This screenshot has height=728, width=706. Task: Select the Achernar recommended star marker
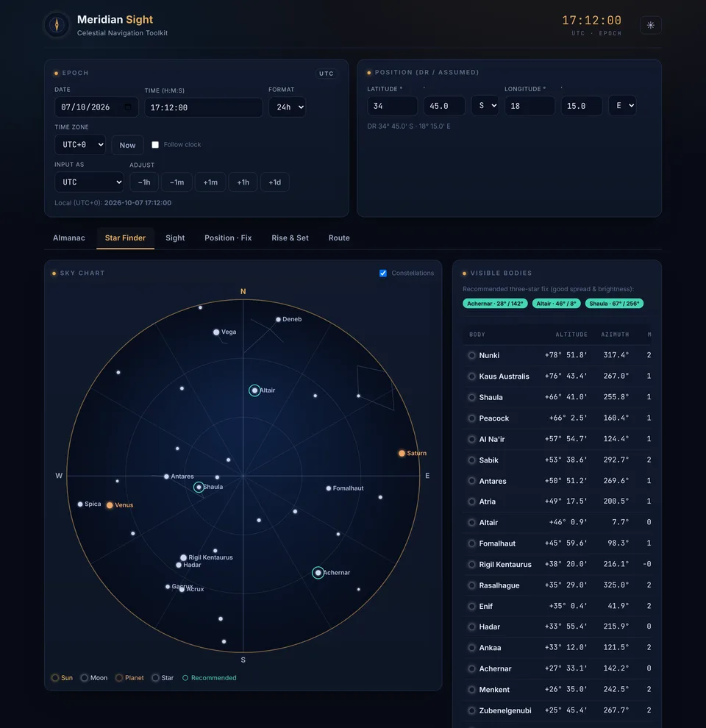click(318, 573)
